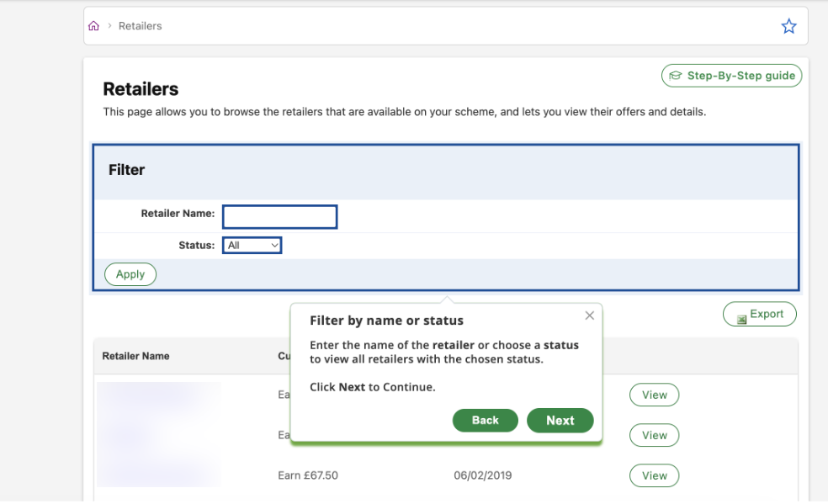
Task: Click the graduation cap icon on the guide button
Action: [676, 75]
